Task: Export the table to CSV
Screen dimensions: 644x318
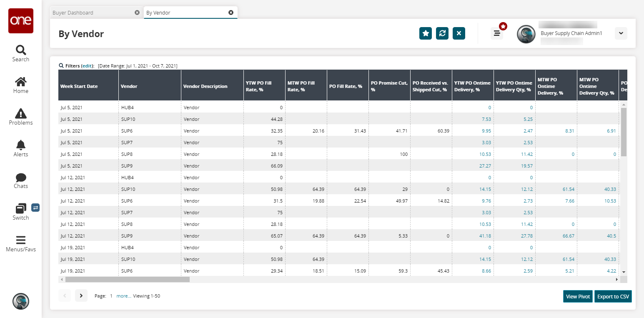Action: [x=613, y=296]
